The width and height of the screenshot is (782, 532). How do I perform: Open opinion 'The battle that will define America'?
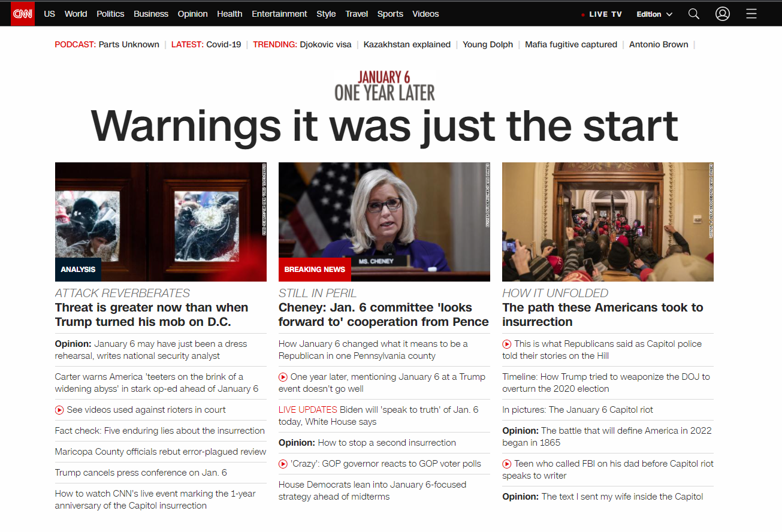(x=607, y=437)
